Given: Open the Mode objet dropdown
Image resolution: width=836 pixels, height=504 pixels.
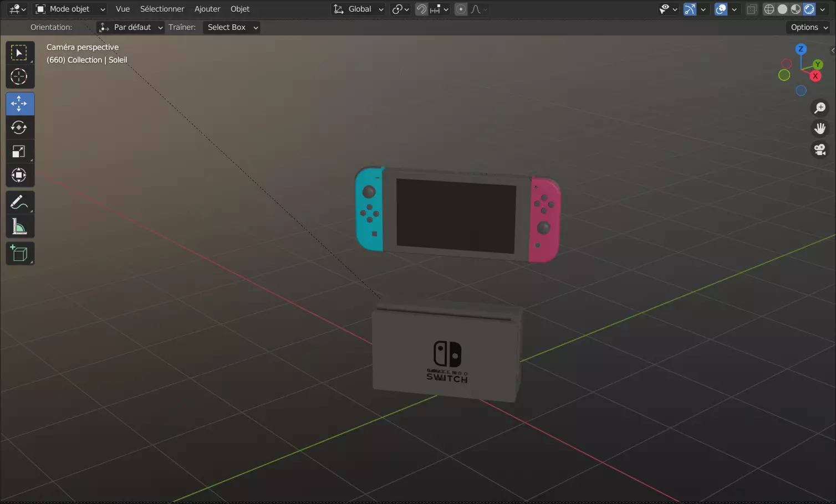Looking at the screenshot, I should click(70, 9).
